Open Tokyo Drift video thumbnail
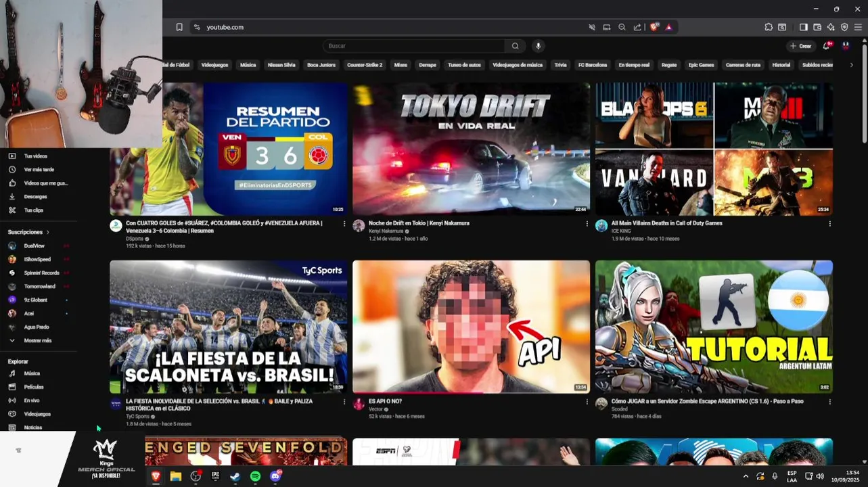Screen dimensions: 868x487 [x=471, y=149]
